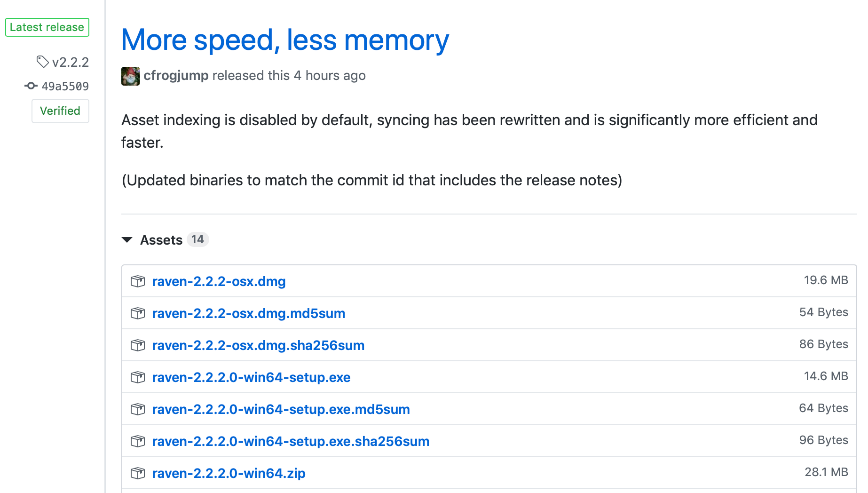Click package icon for raven-2.2.2.0-win64.zip
The image size is (868, 493).
click(138, 473)
